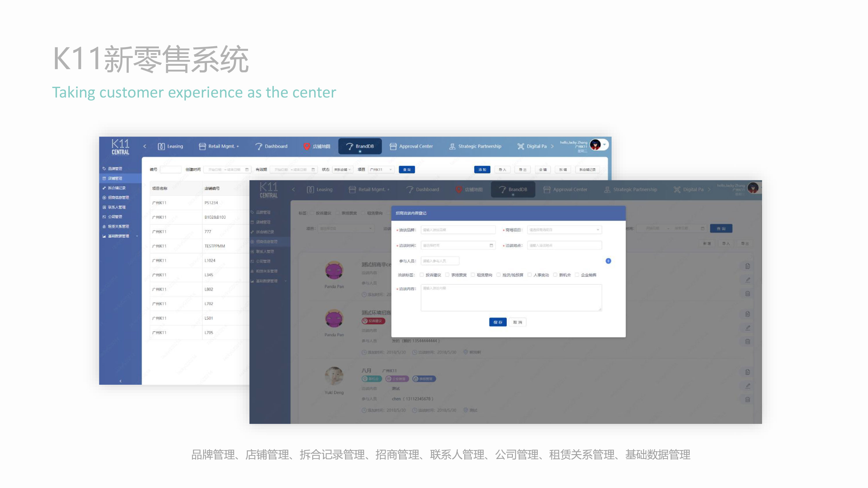Open Leasing tab in front window

coord(320,189)
